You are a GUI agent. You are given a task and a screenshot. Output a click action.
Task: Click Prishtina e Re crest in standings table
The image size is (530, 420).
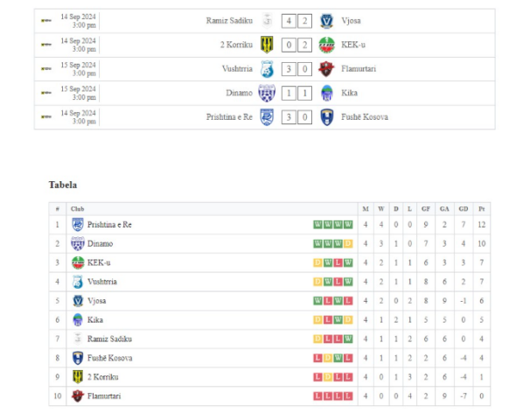[x=77, y=224]
